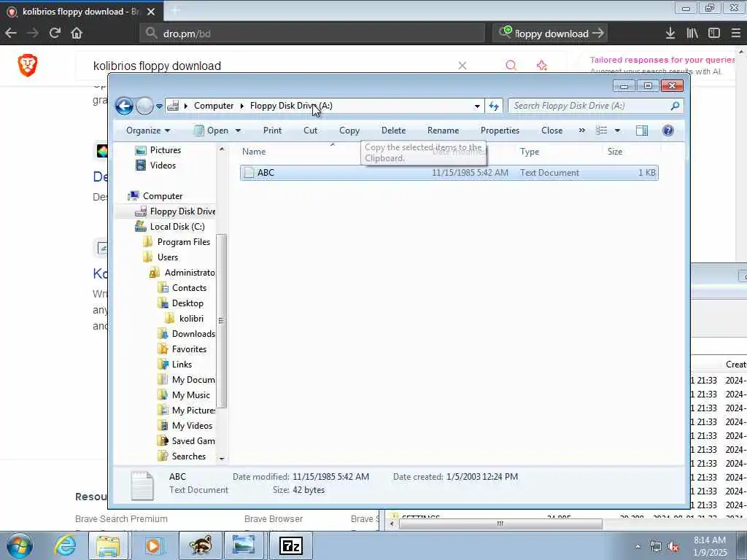Copy the selected ABC file

pos(349,131)
